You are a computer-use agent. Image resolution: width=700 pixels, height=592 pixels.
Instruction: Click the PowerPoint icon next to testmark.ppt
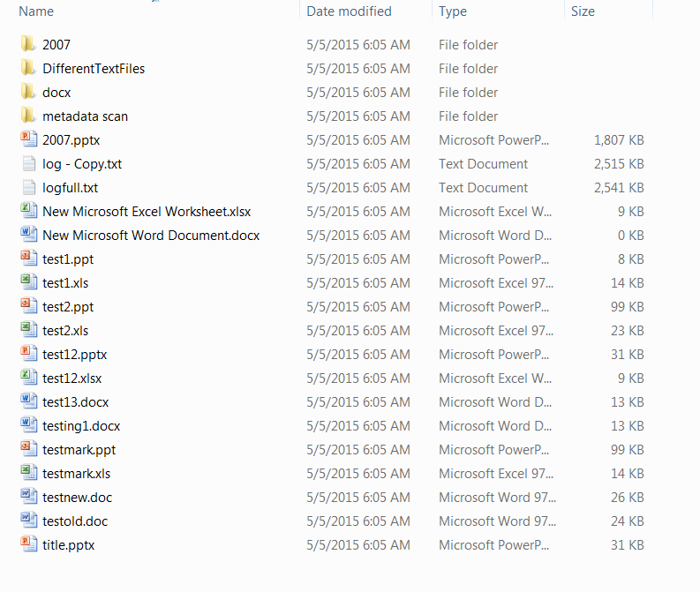(29, 449)
